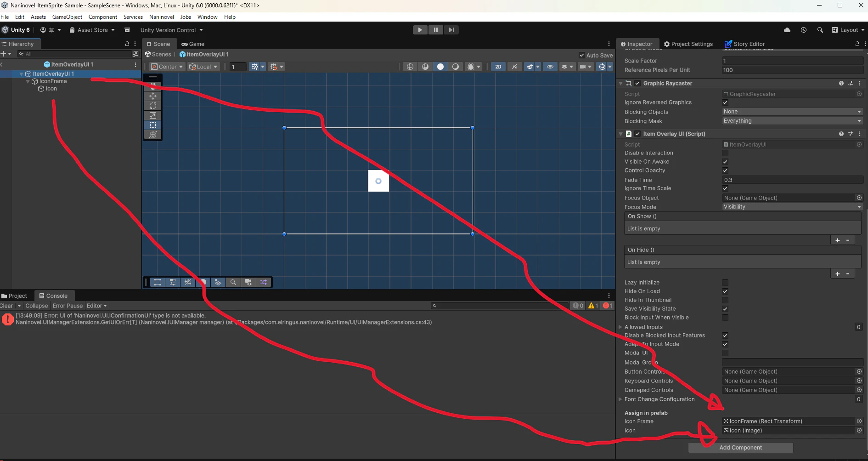
Task: Click the Step forward button
Action: point(451,30)
